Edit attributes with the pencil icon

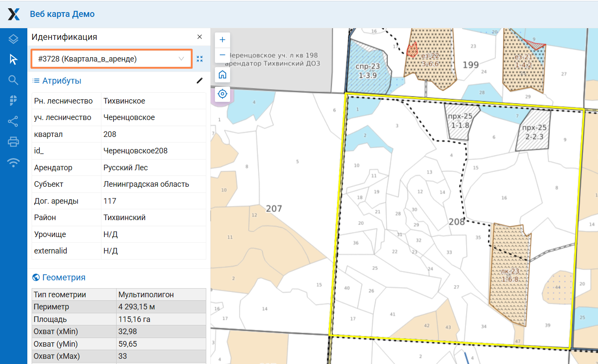199,81
